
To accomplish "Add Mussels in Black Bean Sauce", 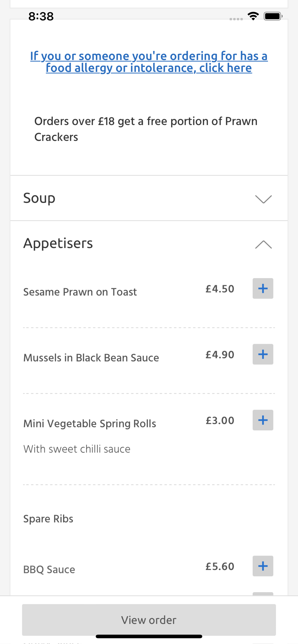I will tap(263, 354).
